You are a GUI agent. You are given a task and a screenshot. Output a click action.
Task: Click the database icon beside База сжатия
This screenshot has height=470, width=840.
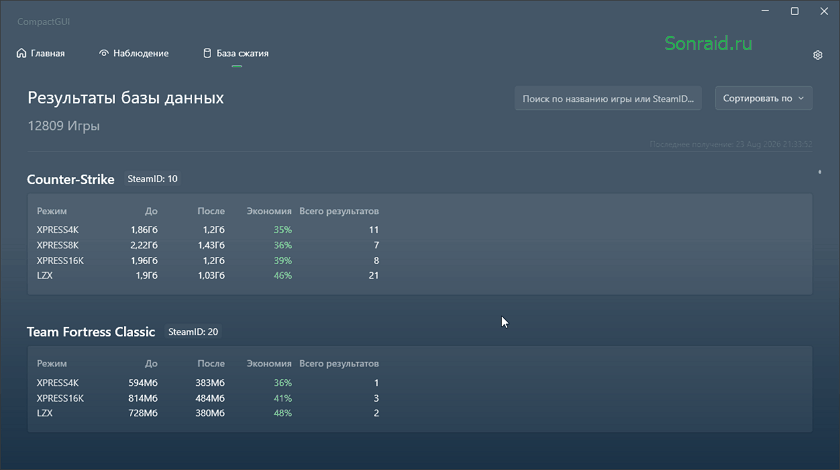click(207, 53)
